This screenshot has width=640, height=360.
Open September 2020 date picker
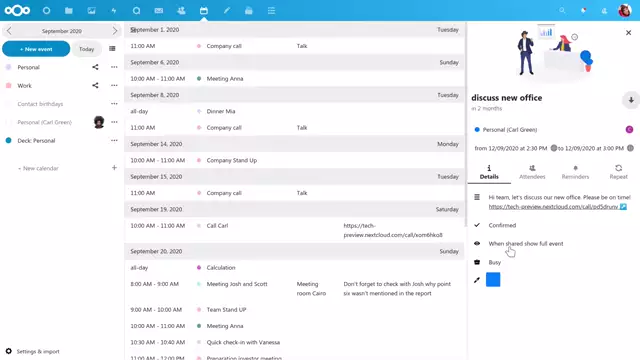(62, 31)
